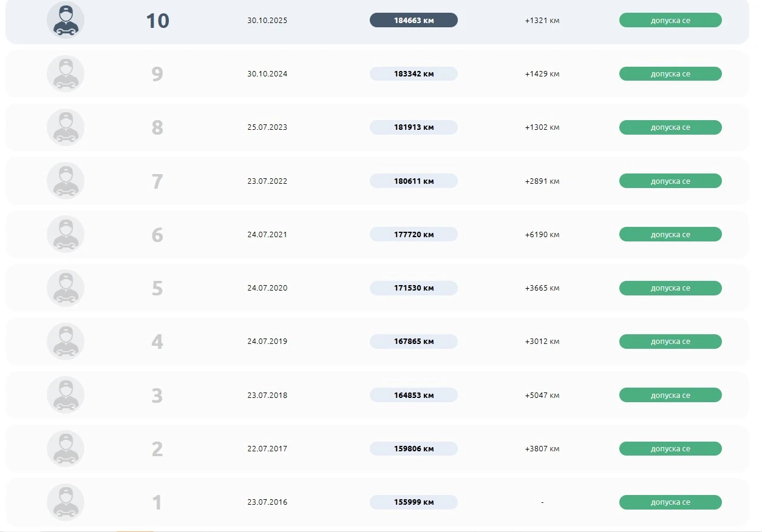762x532 pixels.
Task: Select the 181913 км mileage pill
Action: (413, 127)
